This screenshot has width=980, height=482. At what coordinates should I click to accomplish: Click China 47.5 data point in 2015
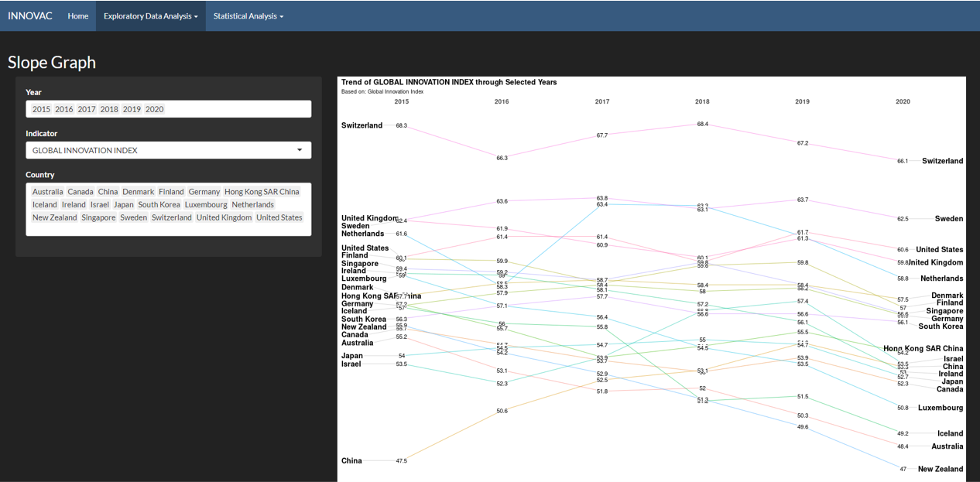coord(401,461)
